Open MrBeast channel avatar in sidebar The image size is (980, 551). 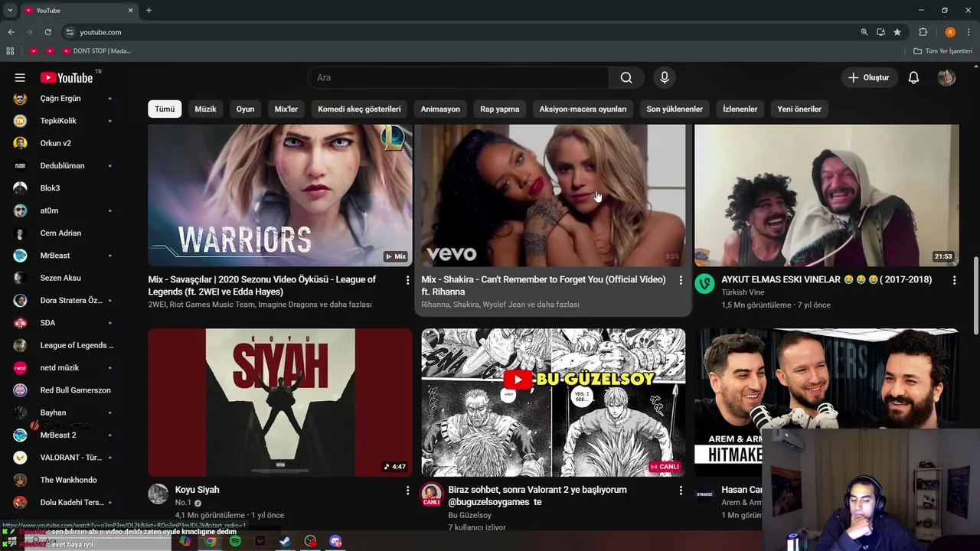click(x=21, y=256)
